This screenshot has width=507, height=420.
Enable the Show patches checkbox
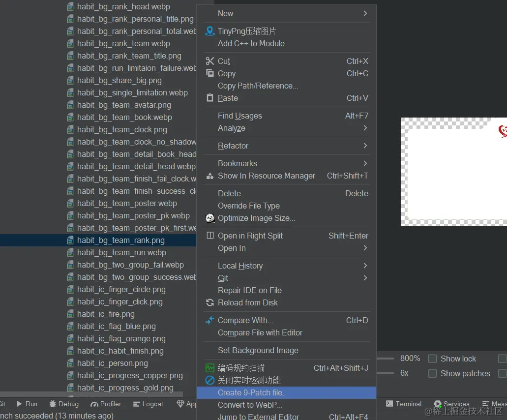[432, 373]
